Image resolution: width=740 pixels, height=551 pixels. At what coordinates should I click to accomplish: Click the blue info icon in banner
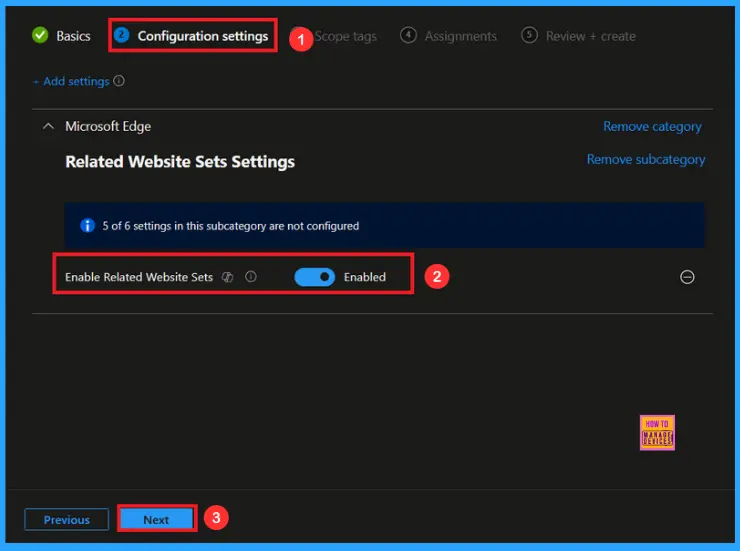87,225
